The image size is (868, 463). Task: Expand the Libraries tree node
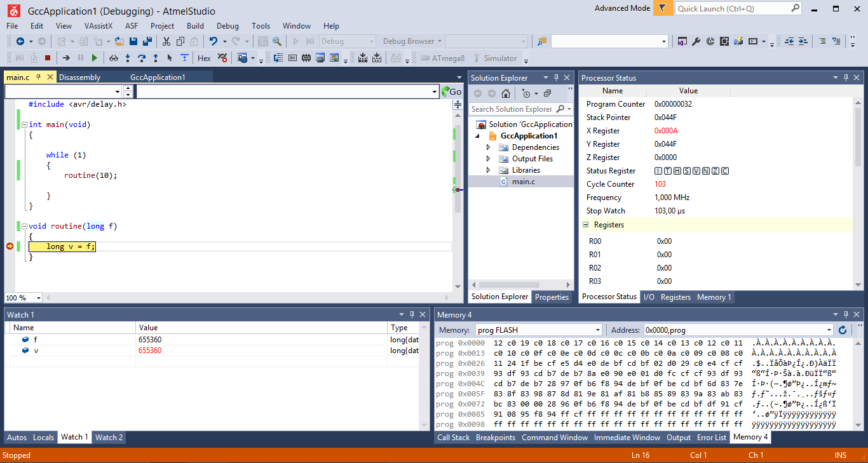click(x=488, y=170)
